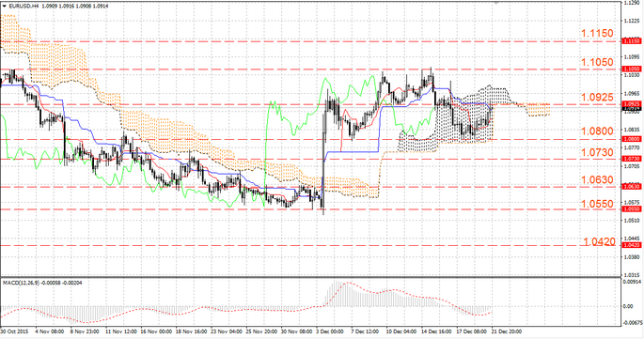Screen dimensions: 644x339
Task: Click the orange 1.0730 level label
Action: point(597,153)
